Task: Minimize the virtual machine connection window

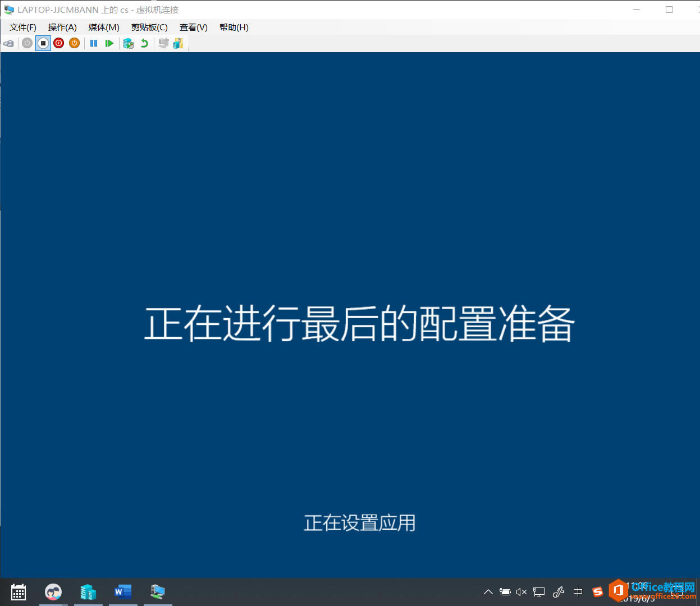Action: [637, 10]
